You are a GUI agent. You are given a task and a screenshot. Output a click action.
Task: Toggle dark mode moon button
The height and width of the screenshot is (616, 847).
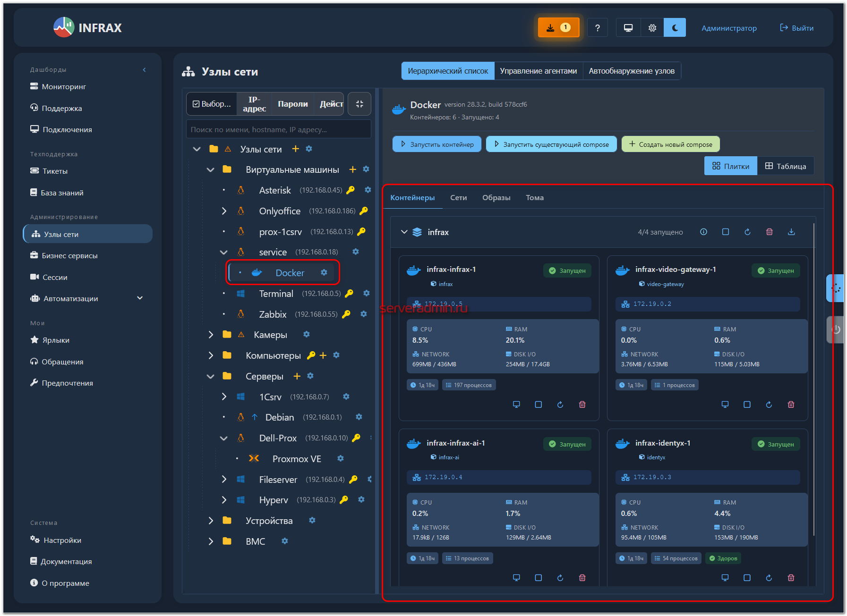pyautogui.click(x=675, y=28)
